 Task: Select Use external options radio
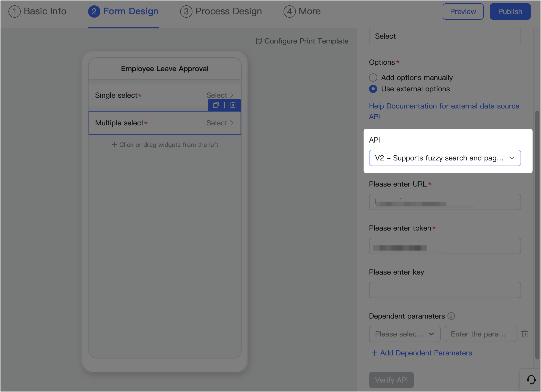373,89
